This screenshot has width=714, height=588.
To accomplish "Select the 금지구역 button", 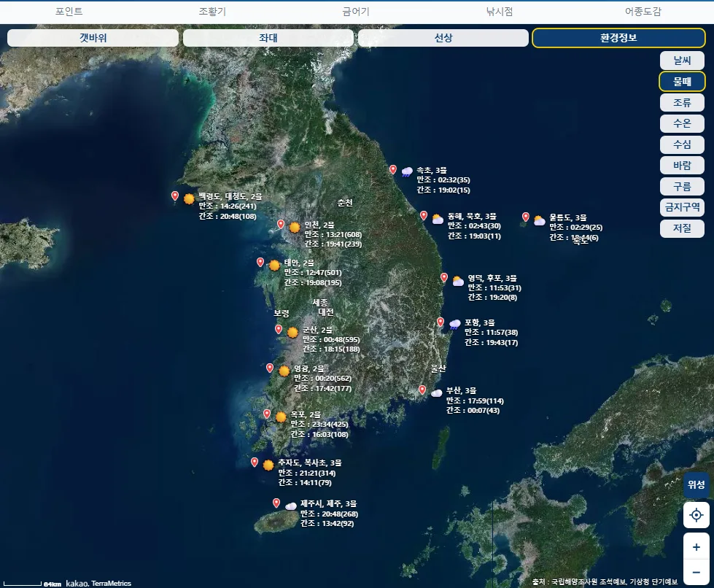I will 682,207.
